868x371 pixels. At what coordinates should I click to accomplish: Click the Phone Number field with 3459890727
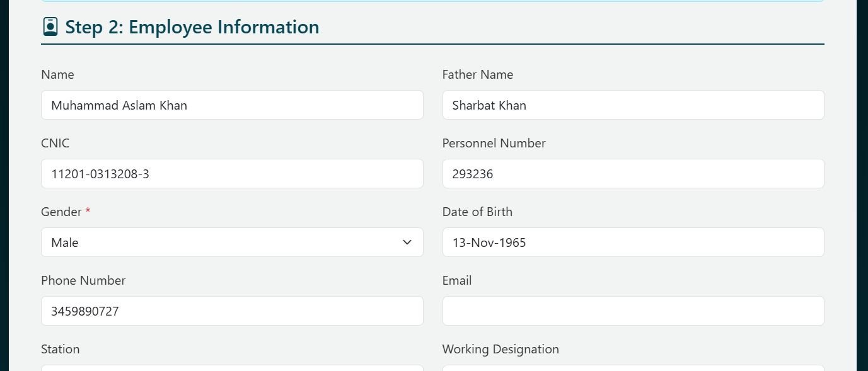(232, 311)
